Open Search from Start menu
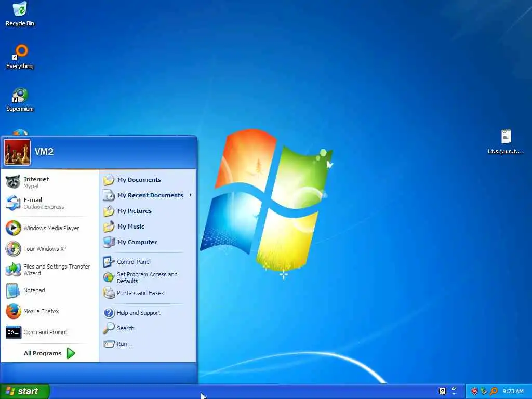The image size is (532, 399). coord(148,328)
